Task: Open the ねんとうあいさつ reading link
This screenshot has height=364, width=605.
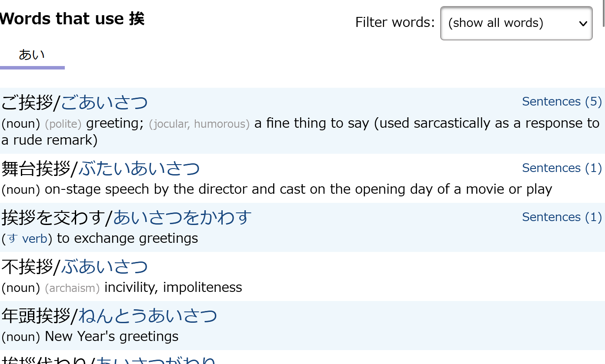Action: click(148, 316)
